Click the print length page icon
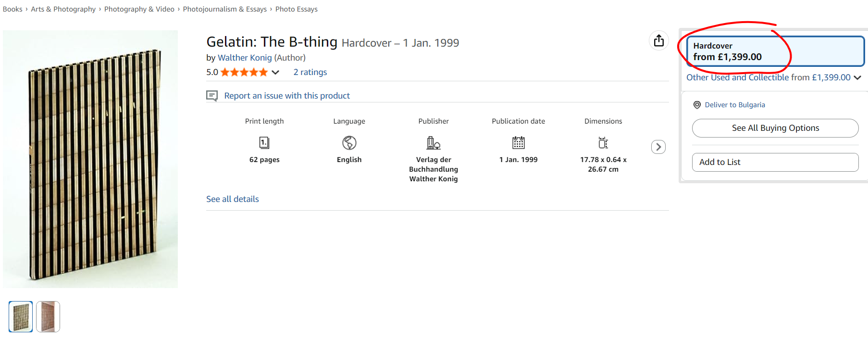868x340 pixels. pyautogui.click(x=264, y=143)
